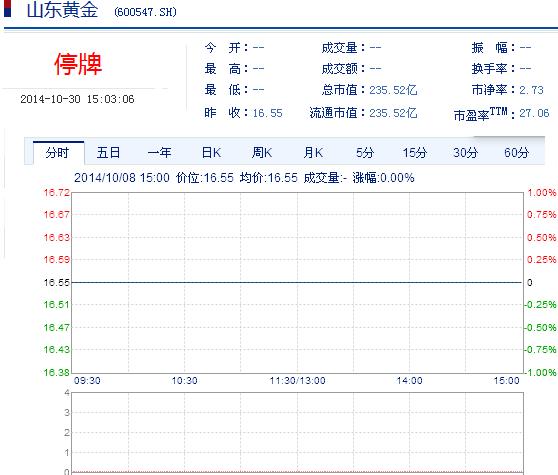
Task: Click the 山东黄金 stock name heading
Action: coord(62,10)
